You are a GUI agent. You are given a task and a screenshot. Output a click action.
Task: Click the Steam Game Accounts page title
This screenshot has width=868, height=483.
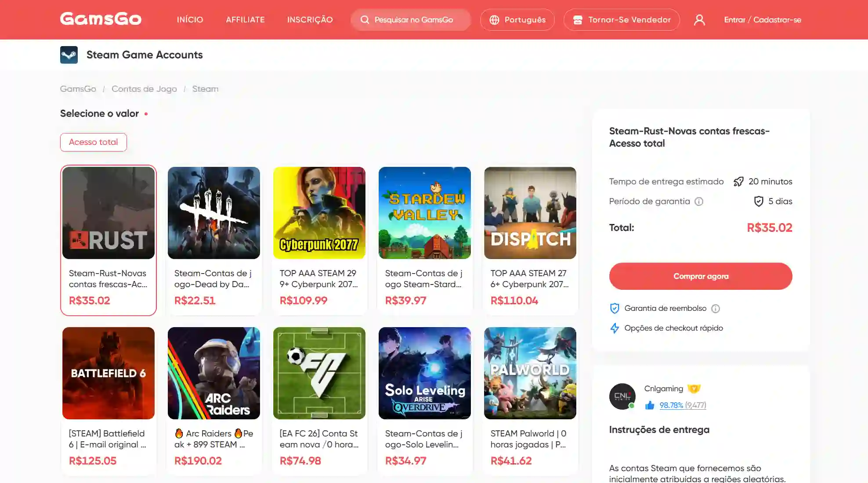click(x=145, y=55)
